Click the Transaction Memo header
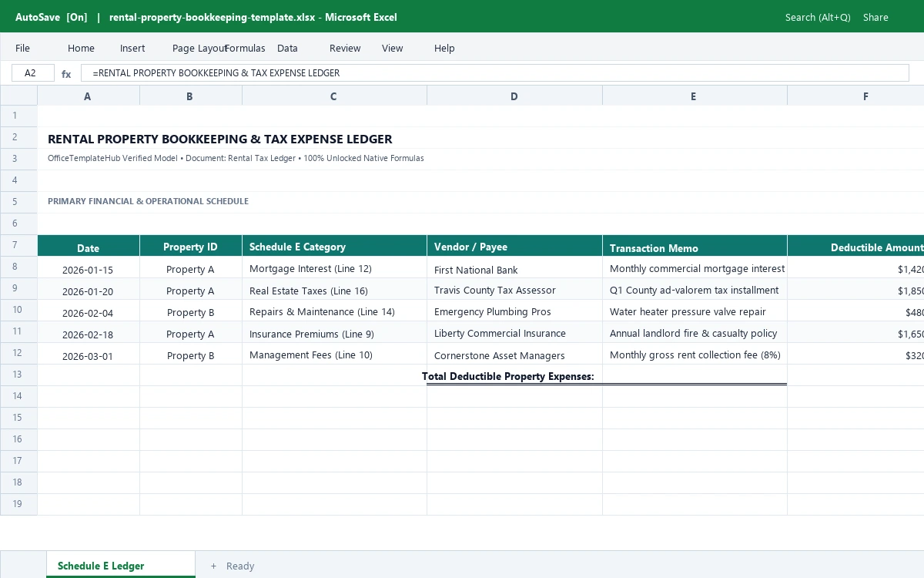 694,246
